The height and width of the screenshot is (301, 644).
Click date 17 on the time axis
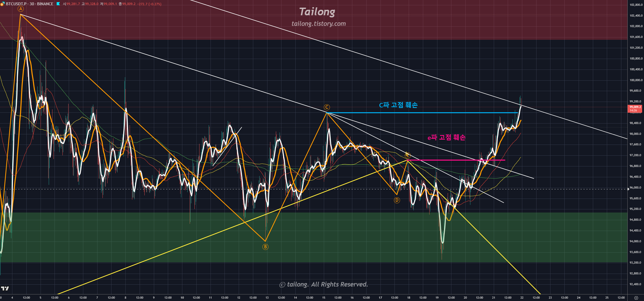pyautogui.click(x=380, y=298)
